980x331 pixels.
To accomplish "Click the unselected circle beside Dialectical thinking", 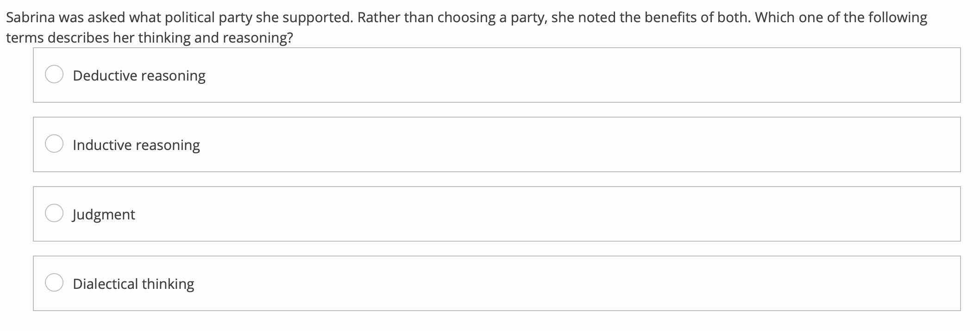I will (x=55, y=282).
